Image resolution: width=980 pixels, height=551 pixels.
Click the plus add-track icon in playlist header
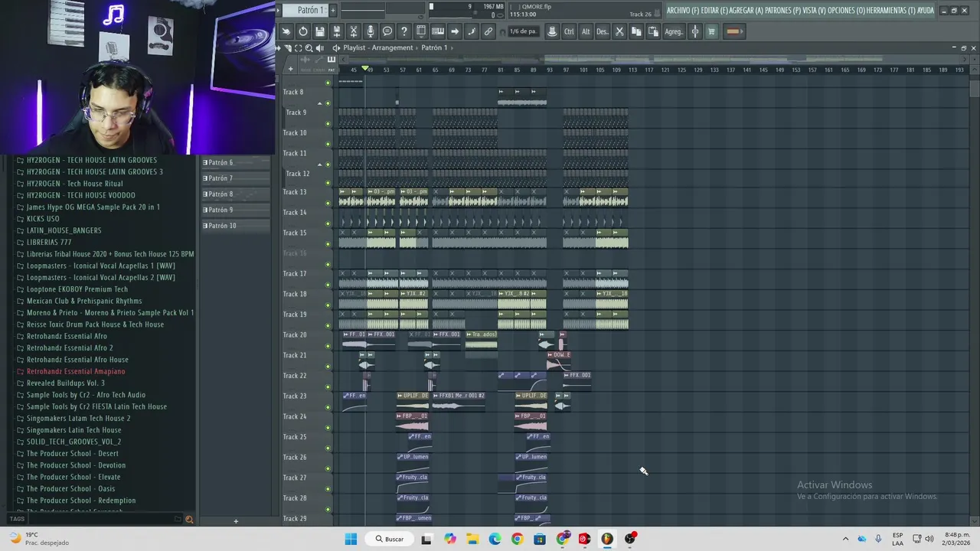coord(290,69)
